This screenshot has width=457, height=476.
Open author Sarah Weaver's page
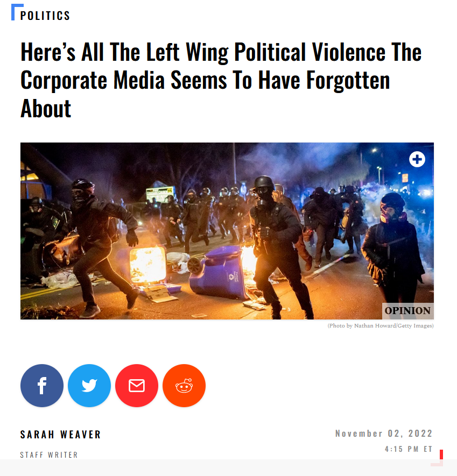(60, 435)
